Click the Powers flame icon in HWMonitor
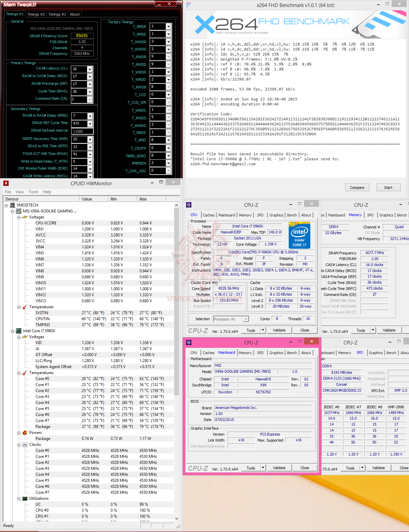The width and height of the screenshot is (409, 532). coord(25,433)
